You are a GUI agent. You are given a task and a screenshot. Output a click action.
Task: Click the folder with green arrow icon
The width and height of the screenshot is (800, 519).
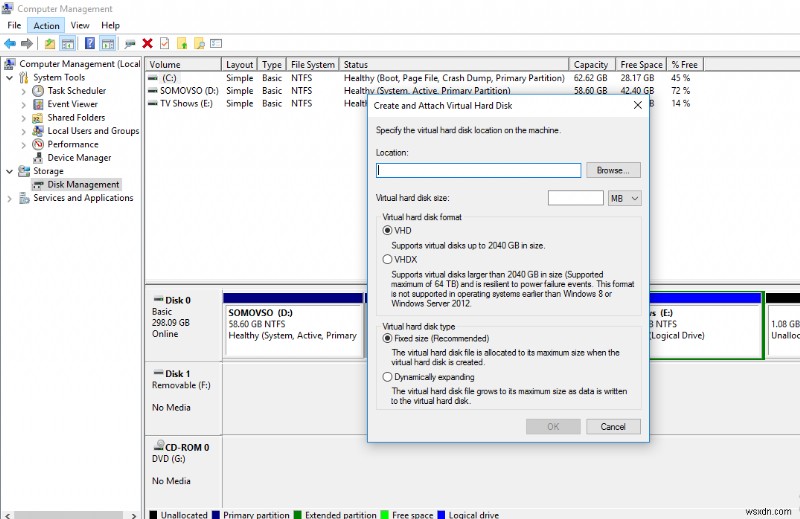click(x=182, y=44)
